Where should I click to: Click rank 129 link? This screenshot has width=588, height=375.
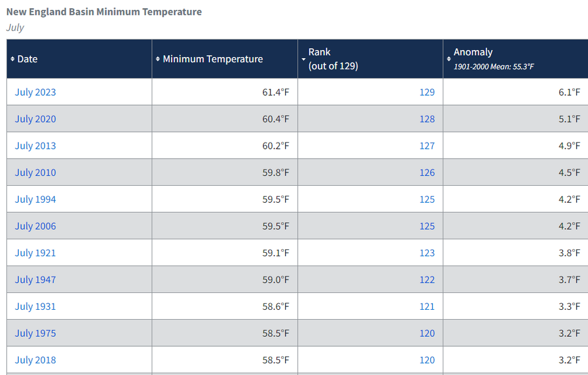(427, 92)
